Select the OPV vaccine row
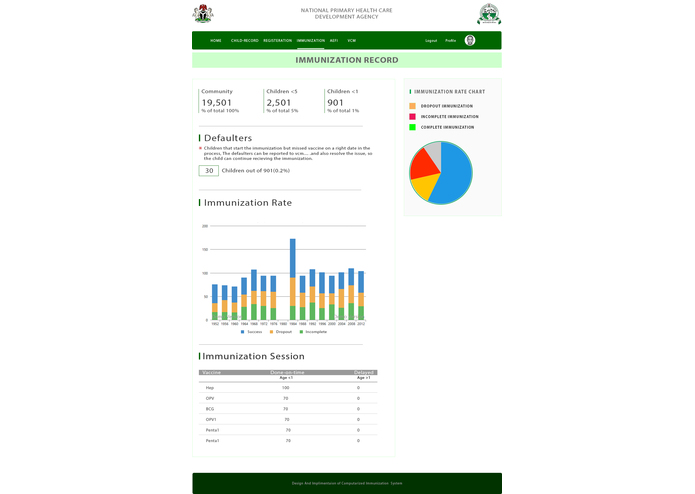This screenshot has width=695, height=494. pyautogui.click(x=288, y=398)
